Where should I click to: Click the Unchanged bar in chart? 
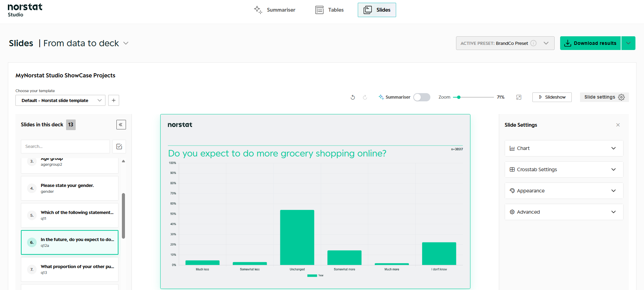coord(297,237)
